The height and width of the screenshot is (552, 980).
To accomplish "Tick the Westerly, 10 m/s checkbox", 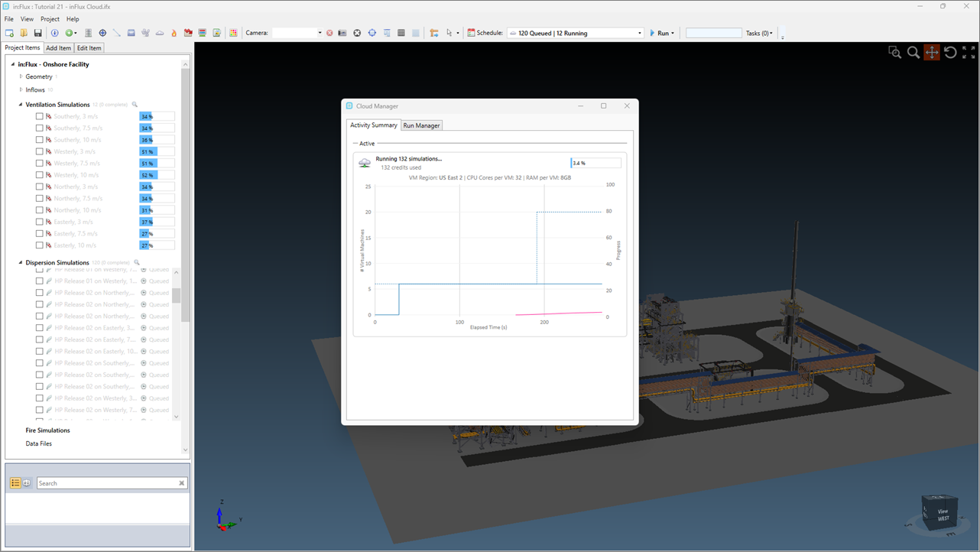I will pos(40,175).
